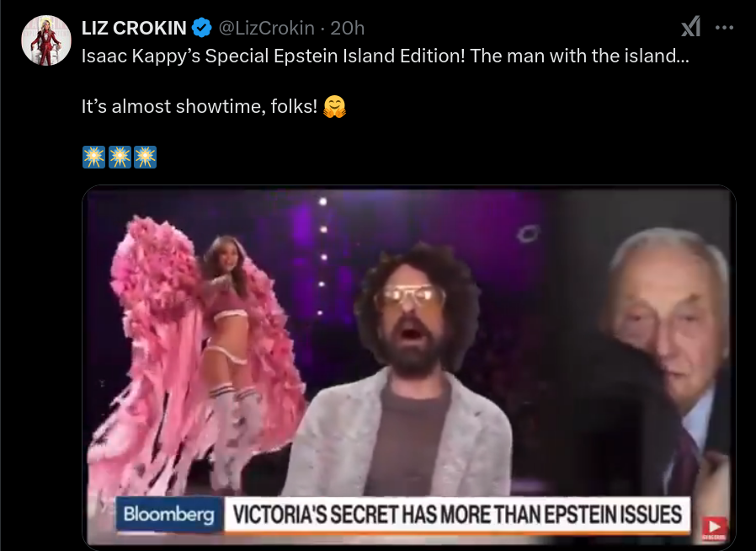Open the Grok explain-post icon
The width and height of the screenshot is (756, 551).
691,27
